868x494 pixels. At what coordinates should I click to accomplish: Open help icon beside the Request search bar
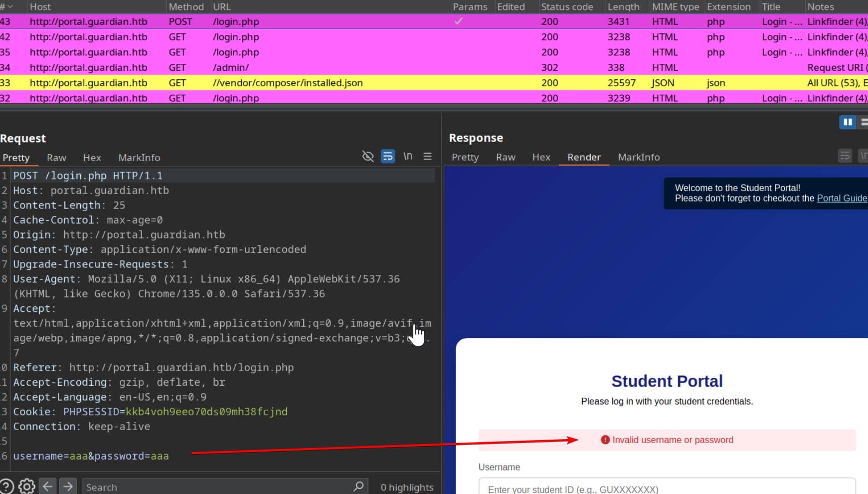click(6, 487)
